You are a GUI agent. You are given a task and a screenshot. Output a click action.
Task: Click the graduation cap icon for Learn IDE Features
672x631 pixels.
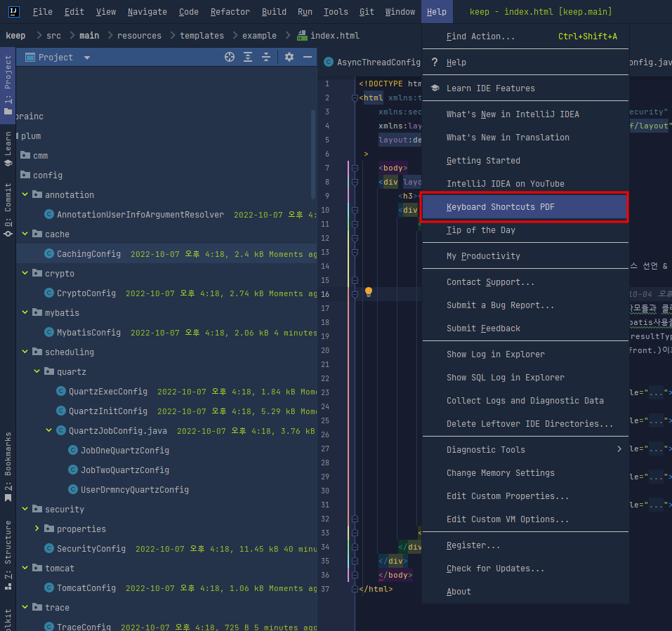[435, 88]
